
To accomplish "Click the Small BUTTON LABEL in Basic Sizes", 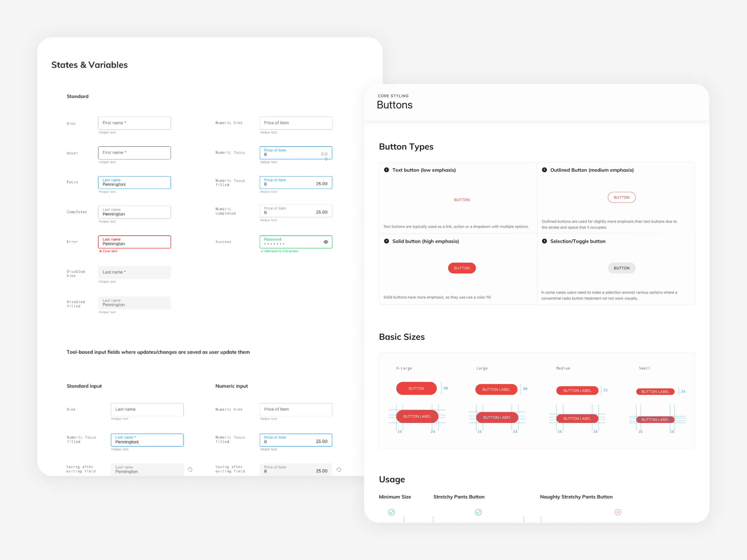I will click(655, 392).
